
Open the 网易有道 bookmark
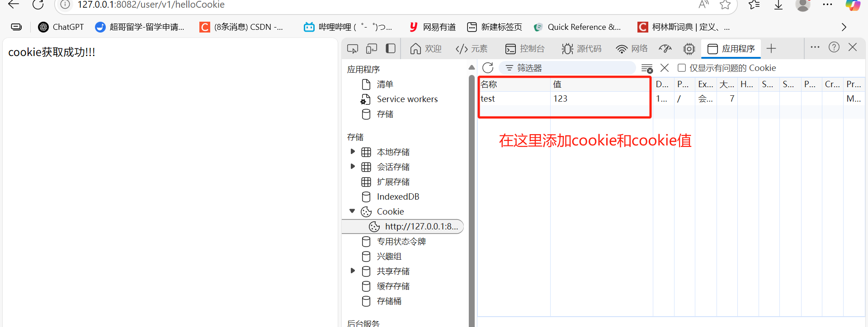[x=432, y=27]
